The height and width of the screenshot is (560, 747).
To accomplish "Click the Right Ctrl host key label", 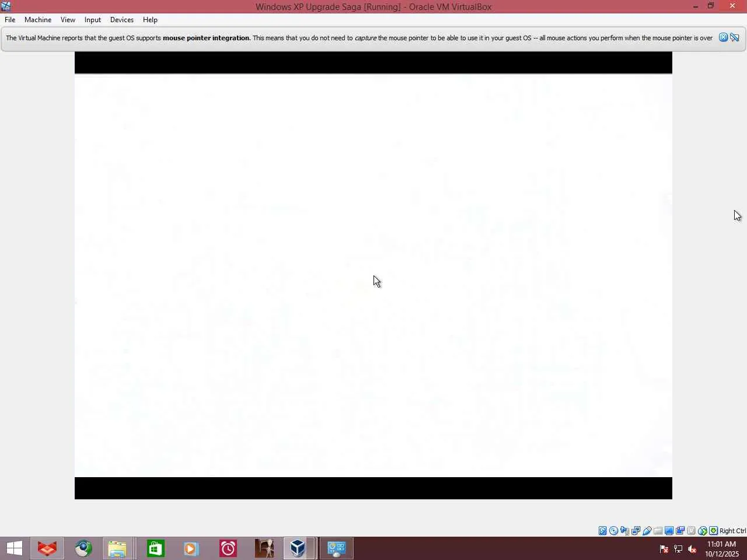I will [x=733, y=531].
